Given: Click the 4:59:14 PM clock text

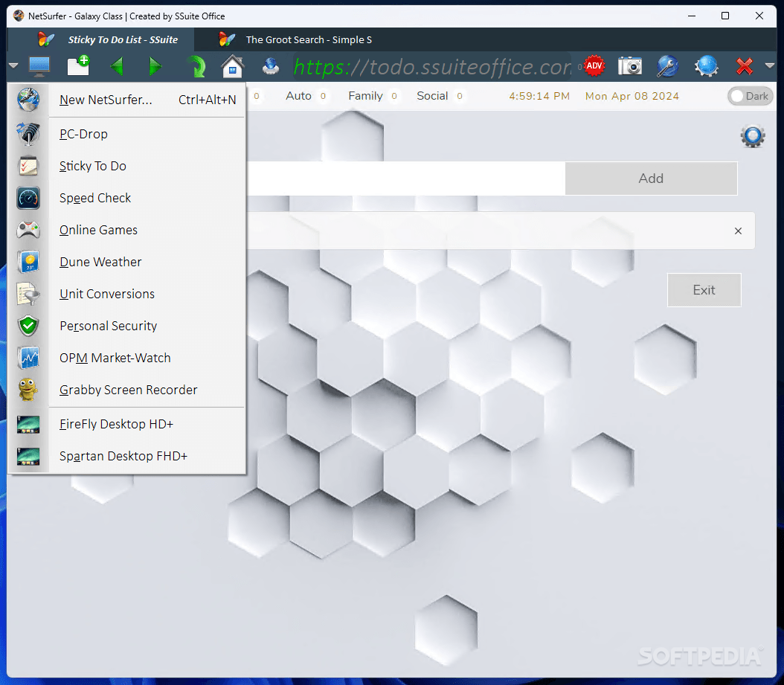Looking at the screenshot, I should (x=539, y=96).
